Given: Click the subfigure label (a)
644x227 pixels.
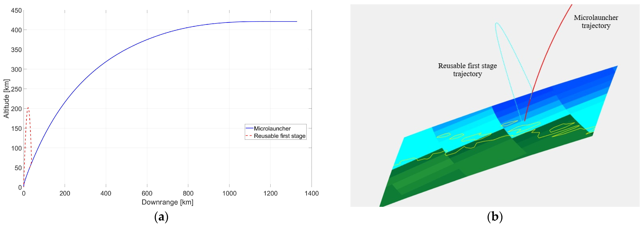Looking at the screenshot, I should pos(161,217).
